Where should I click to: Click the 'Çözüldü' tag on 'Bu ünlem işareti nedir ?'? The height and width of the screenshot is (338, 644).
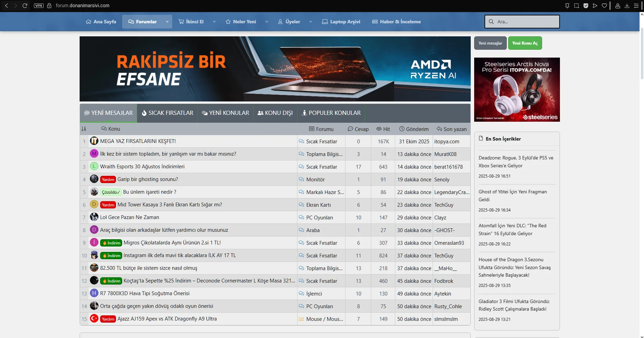coord(111,192)
